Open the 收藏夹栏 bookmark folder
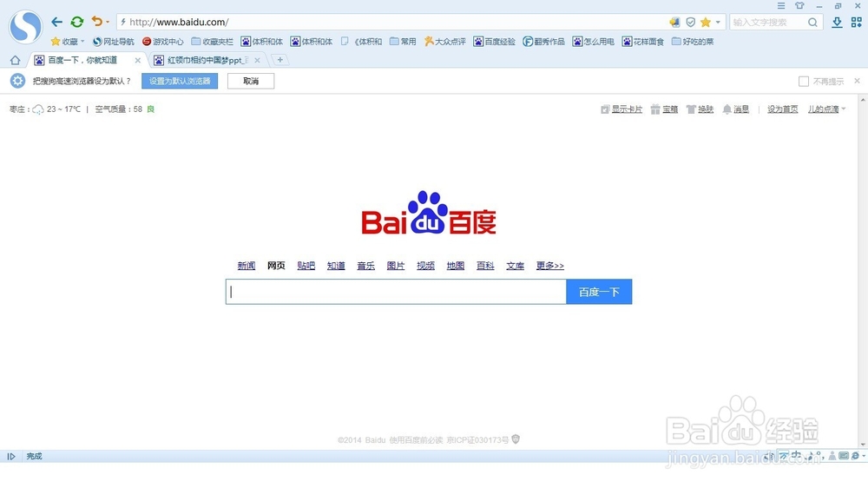This screenshot has width=868, height=488. coord(213,42)
